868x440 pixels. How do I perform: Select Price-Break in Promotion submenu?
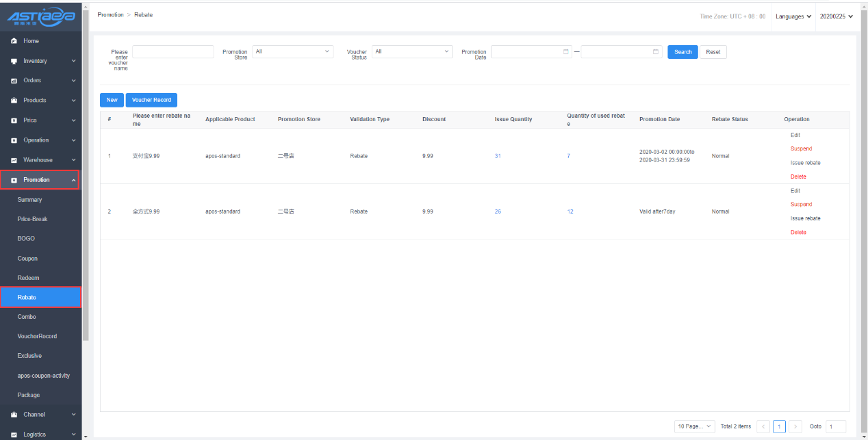point(32,219)
